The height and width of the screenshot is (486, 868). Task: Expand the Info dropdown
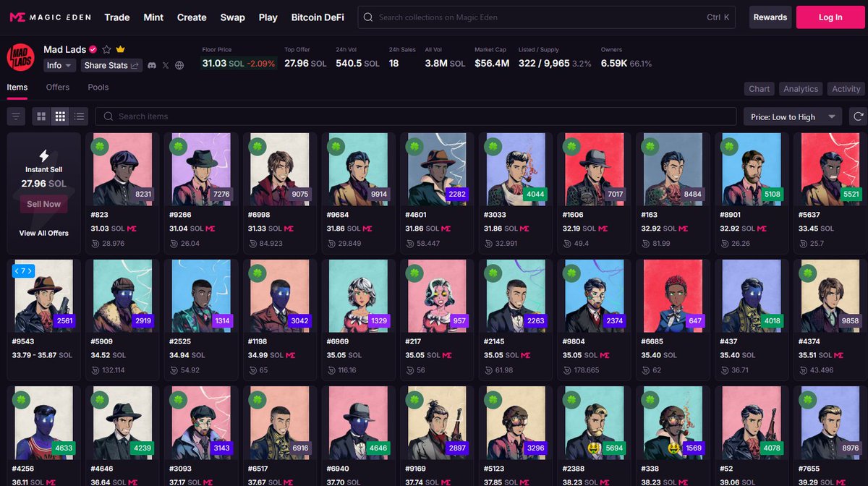click(60, 65)
